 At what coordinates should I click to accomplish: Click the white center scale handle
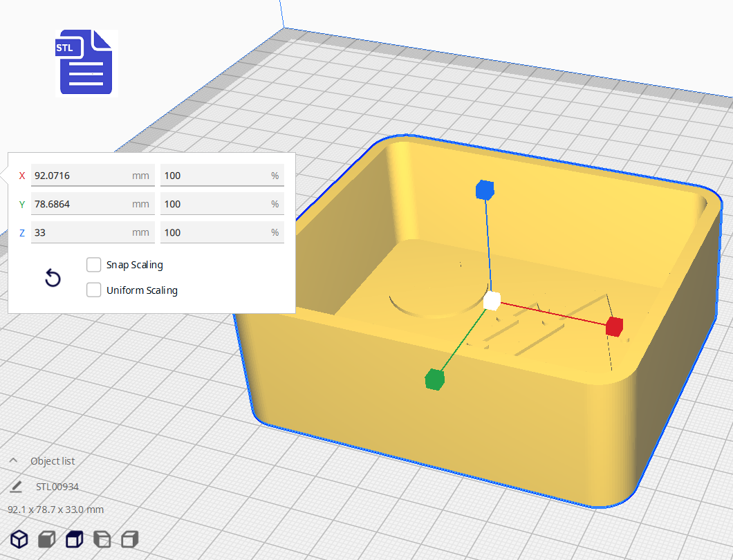click(492, 300)
